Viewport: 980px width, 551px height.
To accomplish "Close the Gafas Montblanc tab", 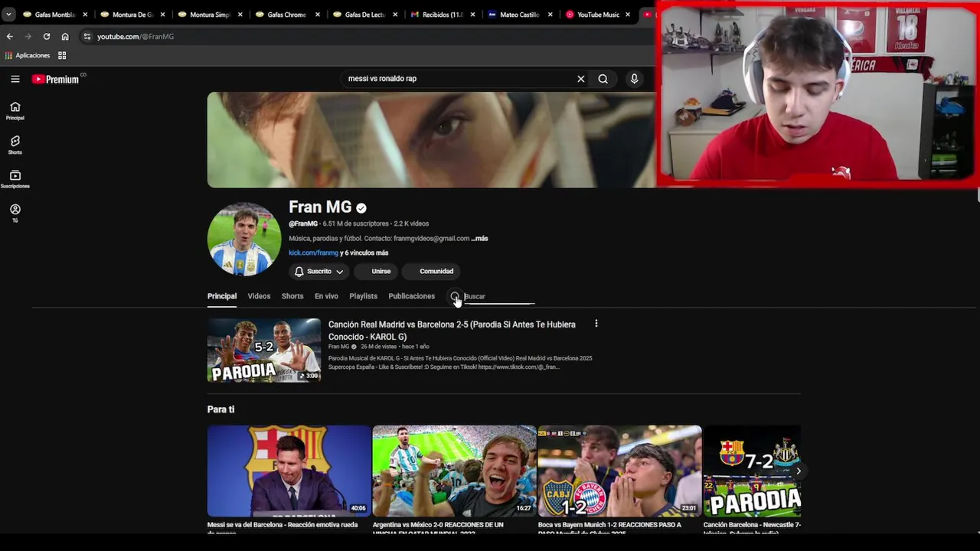I will coord(85,15).
